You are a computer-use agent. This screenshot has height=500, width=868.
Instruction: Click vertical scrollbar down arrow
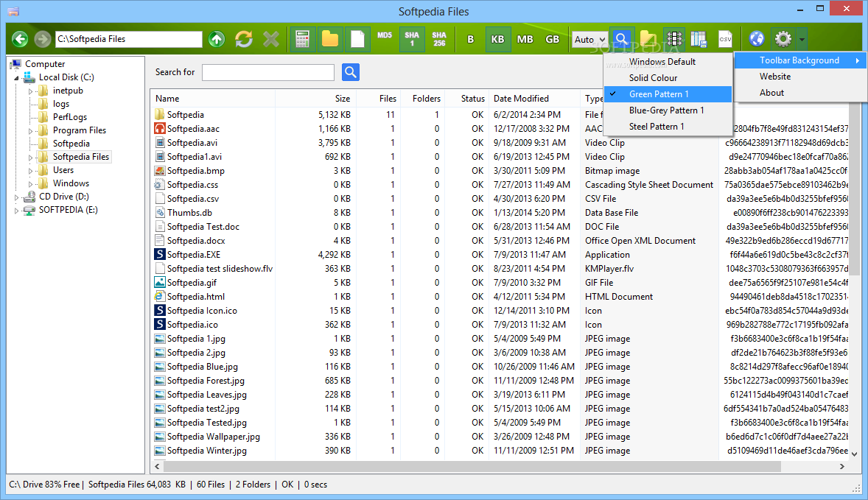[x=855, y=454]
